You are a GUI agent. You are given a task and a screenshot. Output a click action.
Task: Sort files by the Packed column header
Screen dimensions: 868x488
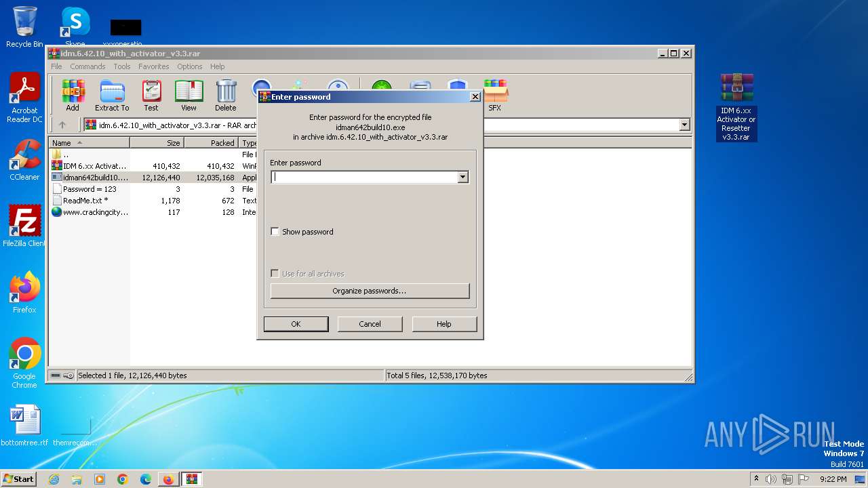coord(211,143)
